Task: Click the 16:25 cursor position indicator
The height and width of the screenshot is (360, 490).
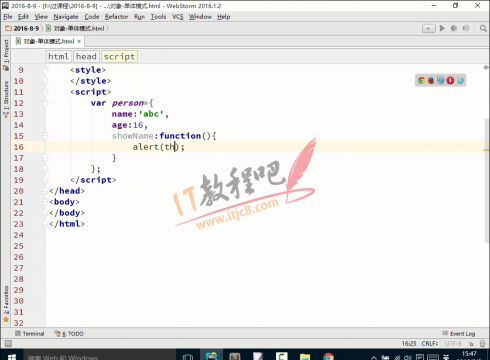Action: (x=409, y=343)
